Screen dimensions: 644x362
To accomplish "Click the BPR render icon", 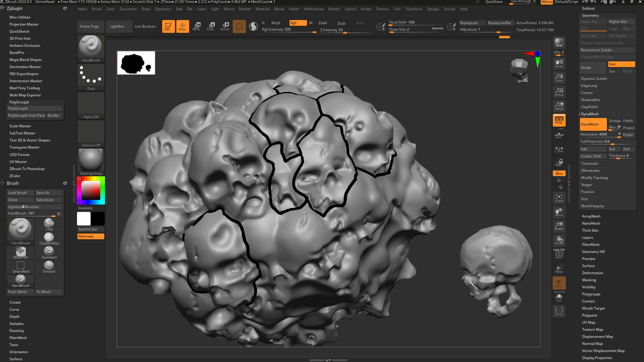I will 559,42.
